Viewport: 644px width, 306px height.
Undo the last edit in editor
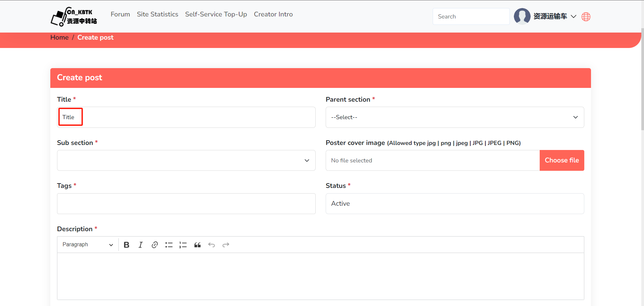point(211,245)
